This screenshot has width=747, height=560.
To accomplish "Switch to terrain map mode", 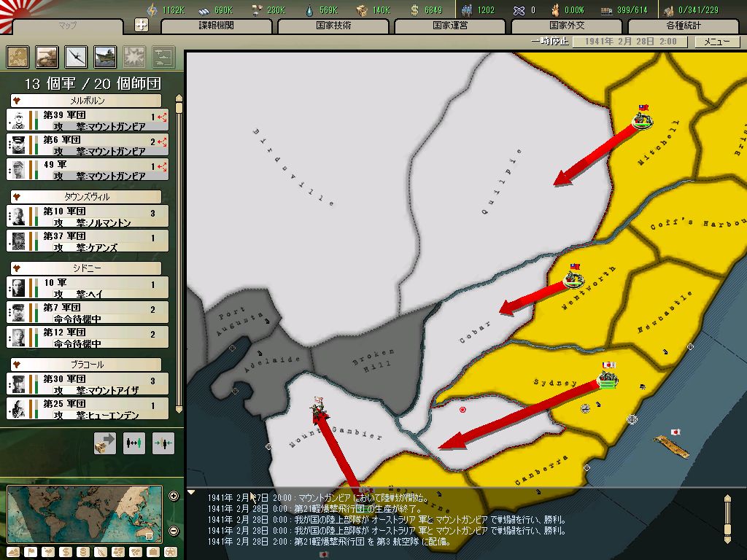I will click(13, 553).
